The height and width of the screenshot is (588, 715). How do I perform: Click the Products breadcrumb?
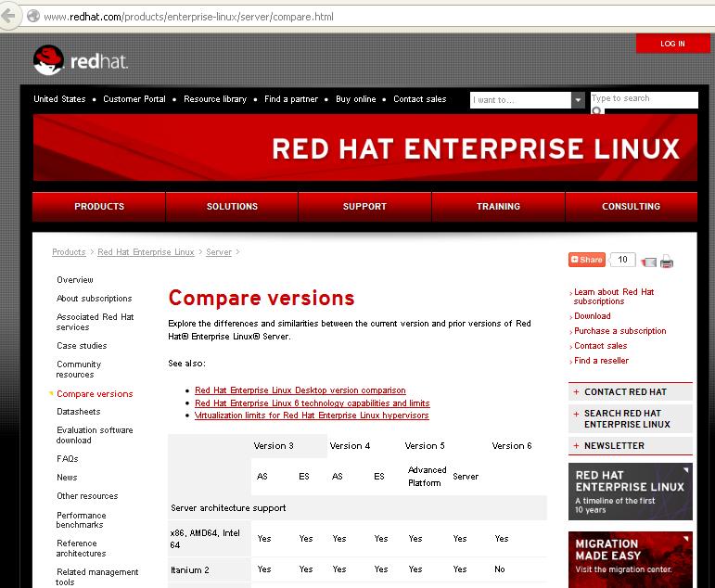69,252
